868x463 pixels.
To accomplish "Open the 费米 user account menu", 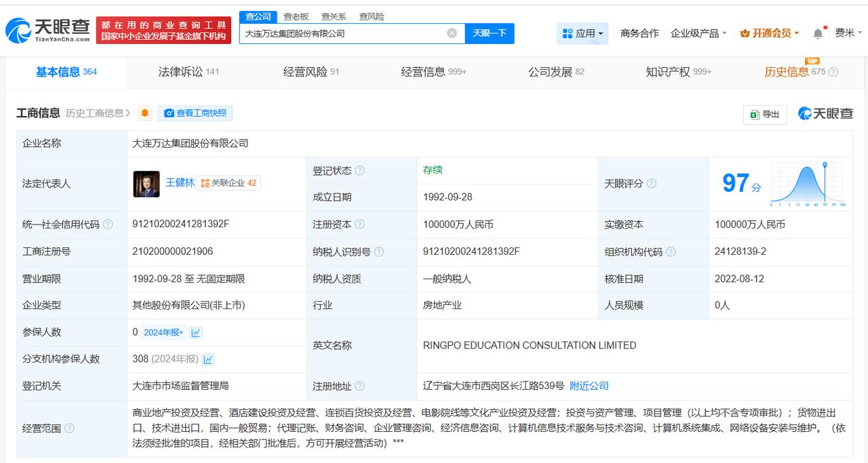I will [848, 33].
